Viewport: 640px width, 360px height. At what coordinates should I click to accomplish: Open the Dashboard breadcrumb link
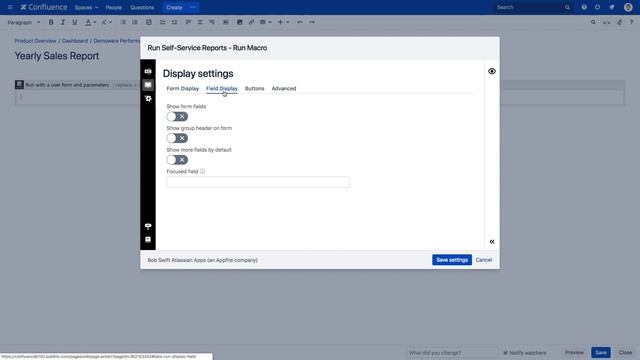75,41
